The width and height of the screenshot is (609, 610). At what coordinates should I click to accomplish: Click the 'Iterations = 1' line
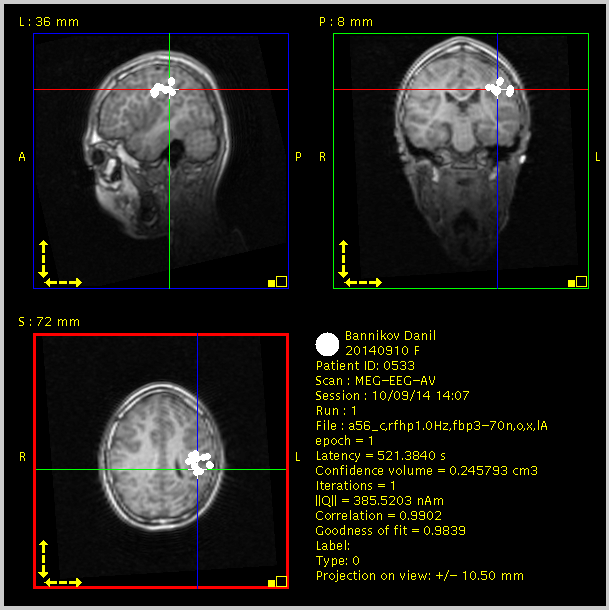[x=355, y=486]
